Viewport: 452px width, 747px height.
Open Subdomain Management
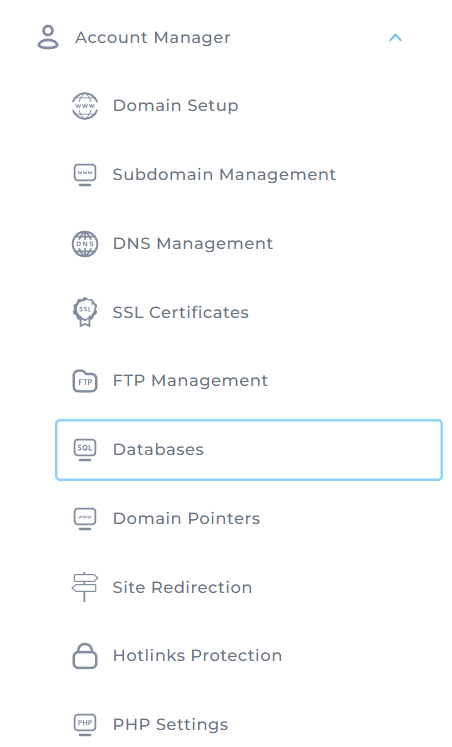pyautogui.click(x=224, y=174)
